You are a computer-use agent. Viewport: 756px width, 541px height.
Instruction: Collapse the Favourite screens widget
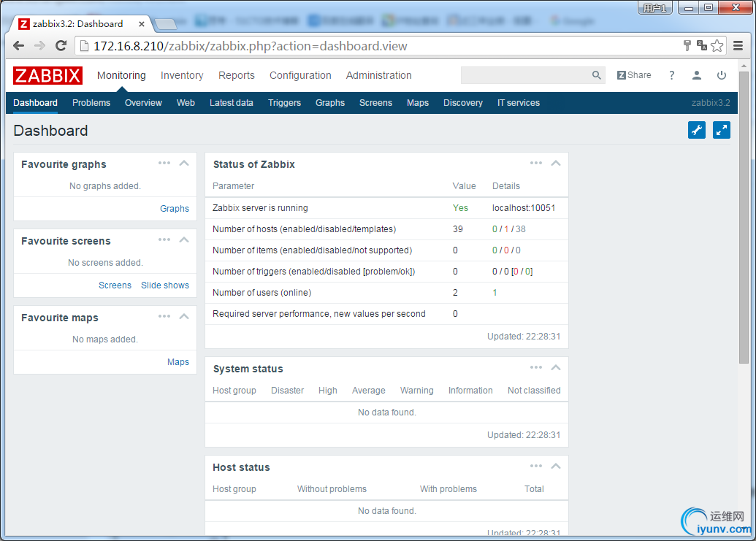pos(183,239)
